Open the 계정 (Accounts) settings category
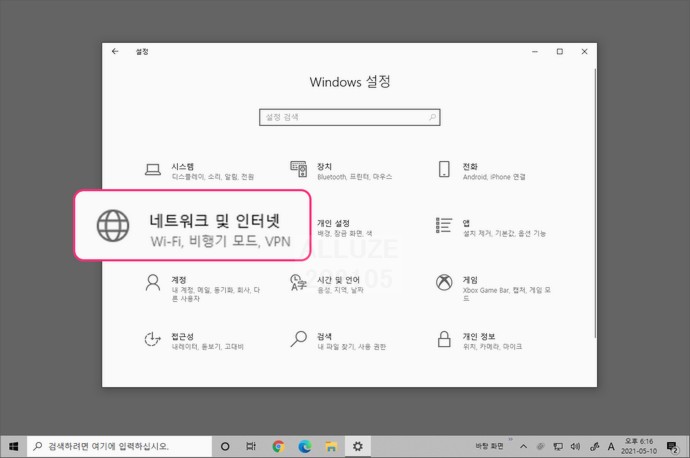690x458 pixels. tap(202, 288)
